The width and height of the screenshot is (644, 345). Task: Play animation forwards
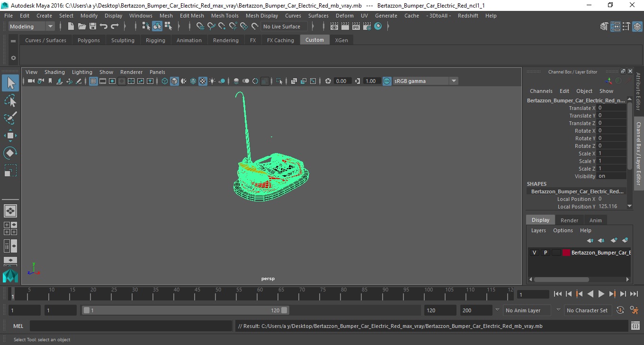click(x=601, y=294)
